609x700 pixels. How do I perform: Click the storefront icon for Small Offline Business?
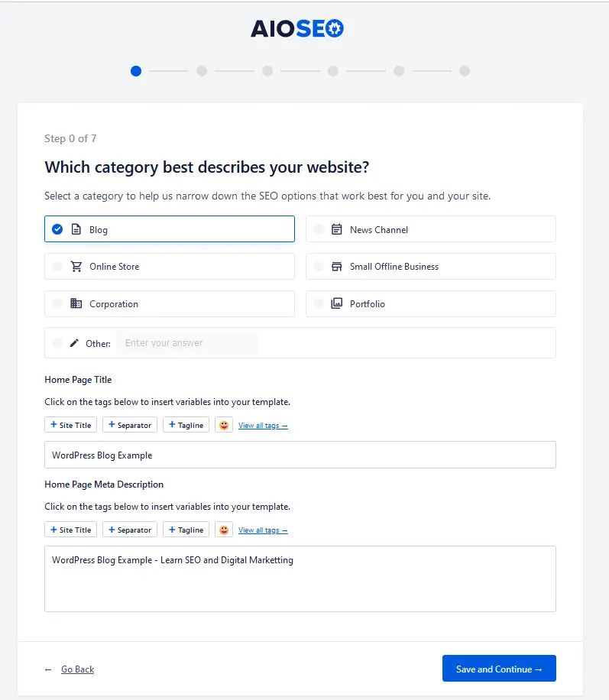coord(337,267)
